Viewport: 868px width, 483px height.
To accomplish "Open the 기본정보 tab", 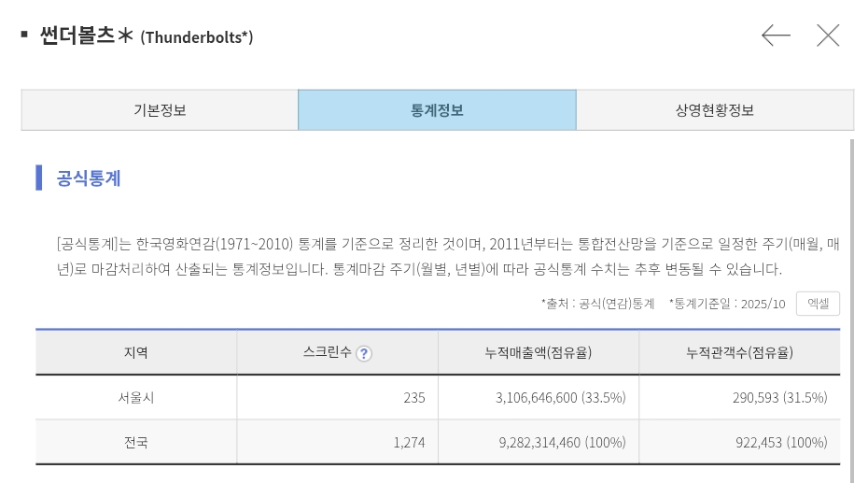I will (160, 110).
